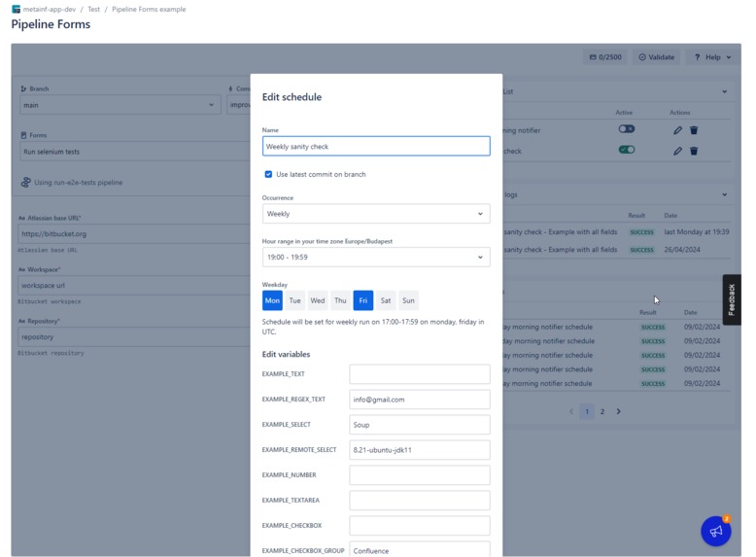This screenshot has width=756, height=557.
Task: Edit the morning notifier schedule pencil icon
Action: click(x=677, y=130)
